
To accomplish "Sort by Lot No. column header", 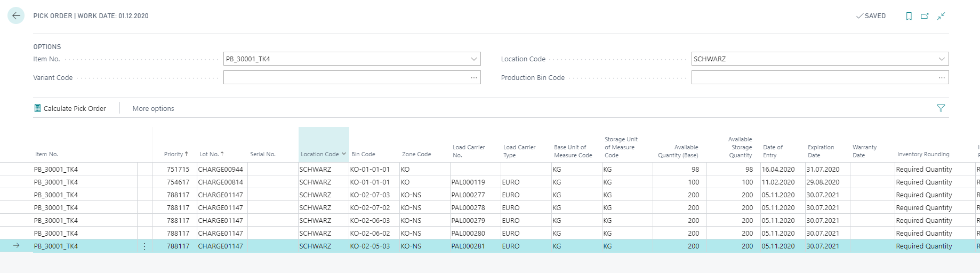I will point(212,154).
